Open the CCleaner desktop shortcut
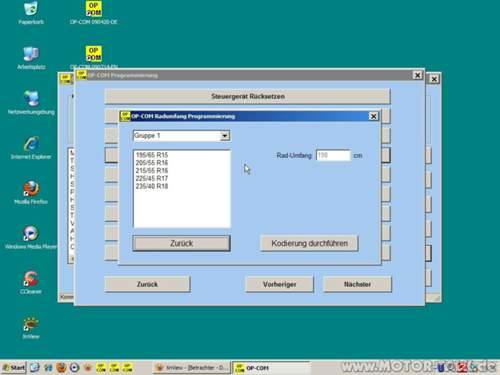The width and height of the screenshot is (500, 375). (x=31, y=282)
